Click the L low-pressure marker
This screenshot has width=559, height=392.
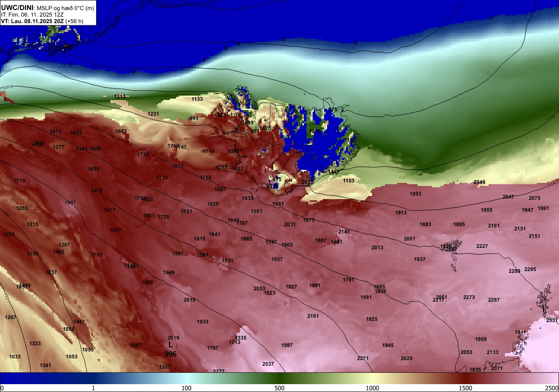(x=170, y=345)
